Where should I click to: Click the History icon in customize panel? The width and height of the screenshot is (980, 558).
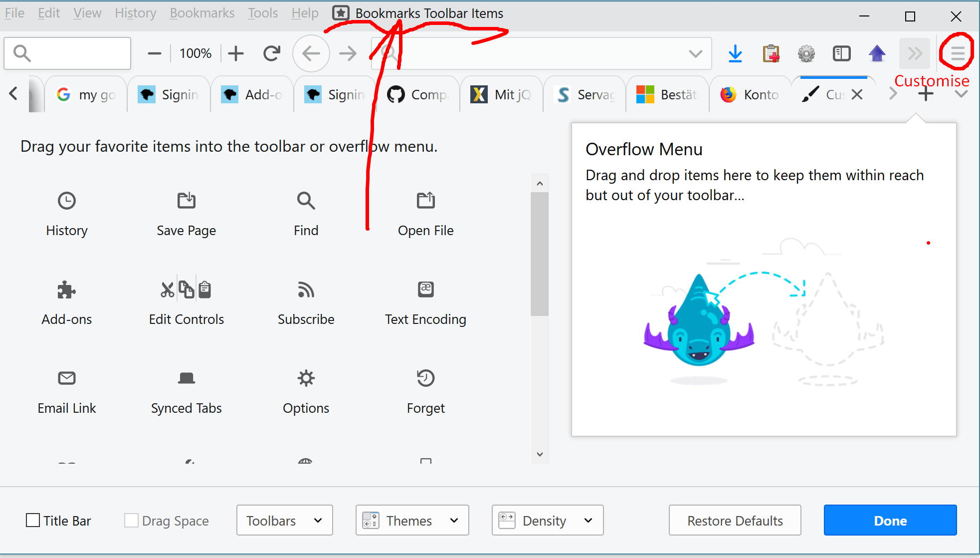[x=67, y=200]
